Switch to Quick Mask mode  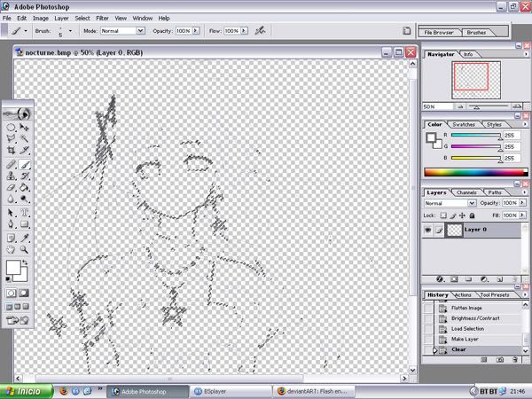(23, 293)
